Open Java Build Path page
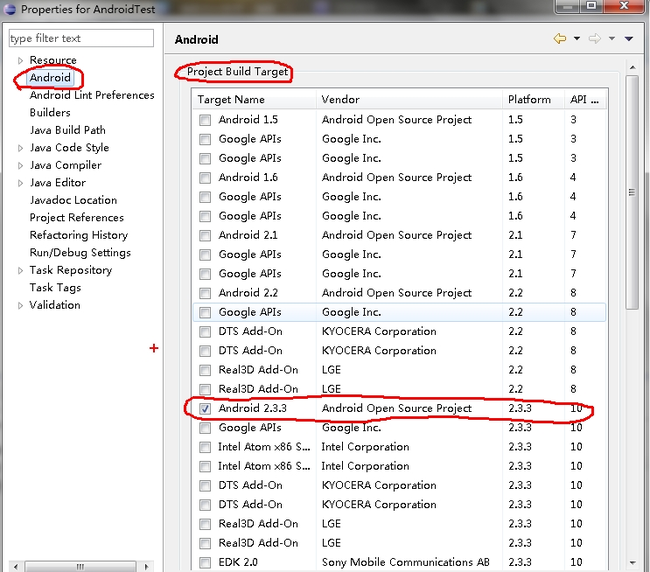 coord(68,130)
